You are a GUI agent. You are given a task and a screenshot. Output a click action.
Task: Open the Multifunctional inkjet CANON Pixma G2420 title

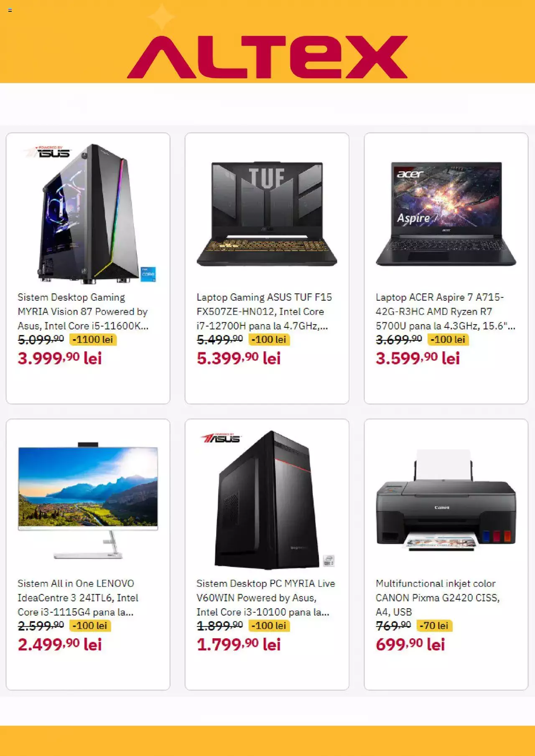[438, 598]
